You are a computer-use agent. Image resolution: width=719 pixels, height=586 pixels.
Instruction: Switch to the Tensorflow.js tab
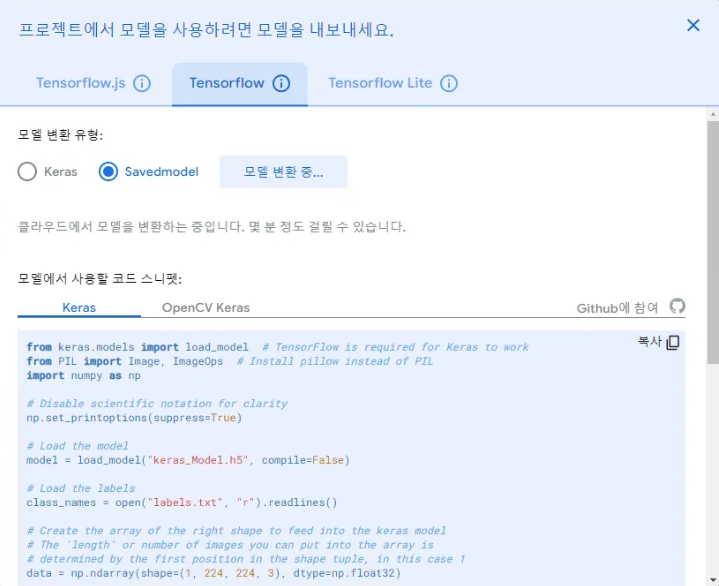81,83
